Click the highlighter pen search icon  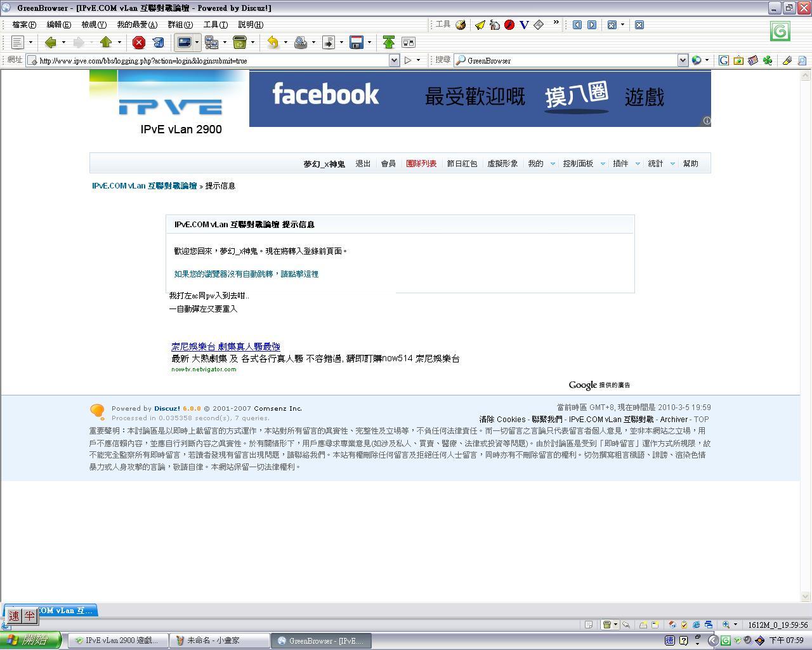coord(787,60)
